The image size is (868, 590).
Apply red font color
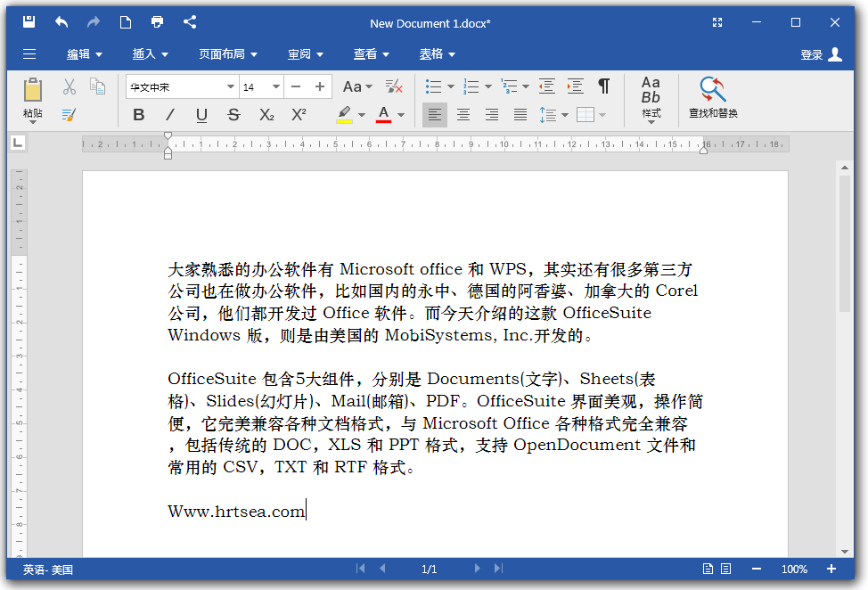(x=383, y=115)
